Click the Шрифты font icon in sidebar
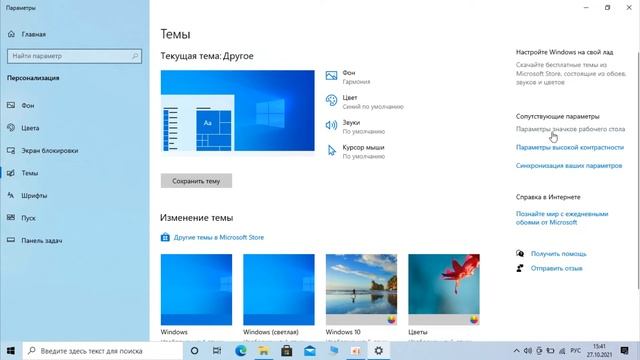Viewport: 640px width, 360px height. [11, 196]
